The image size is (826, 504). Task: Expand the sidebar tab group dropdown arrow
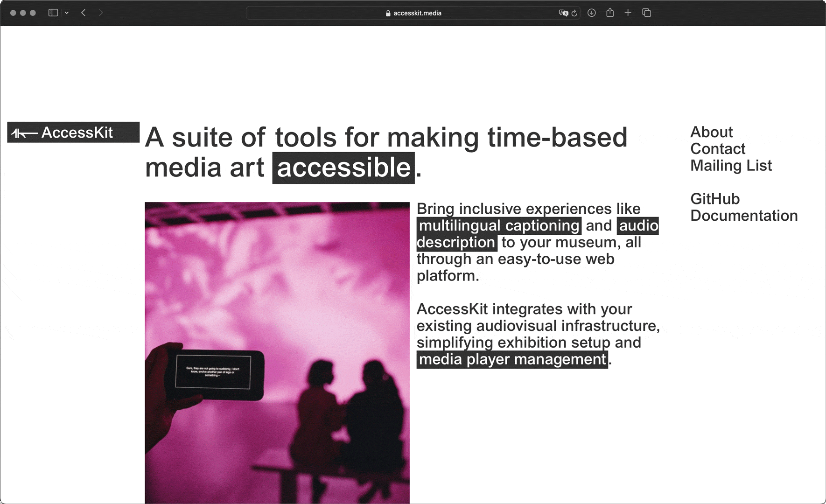67,13
